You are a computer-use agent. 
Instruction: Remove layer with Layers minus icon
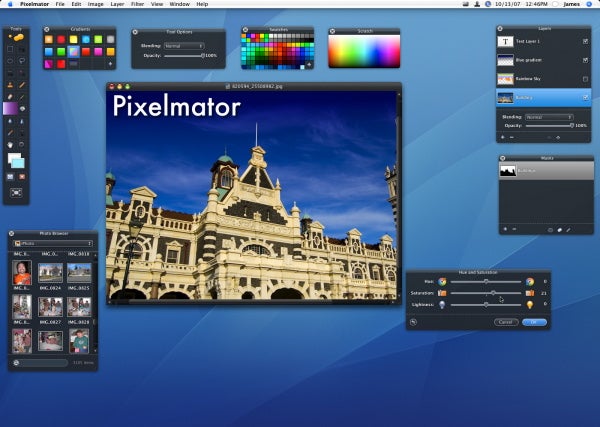pyautogui.click(x=512, y=137)
